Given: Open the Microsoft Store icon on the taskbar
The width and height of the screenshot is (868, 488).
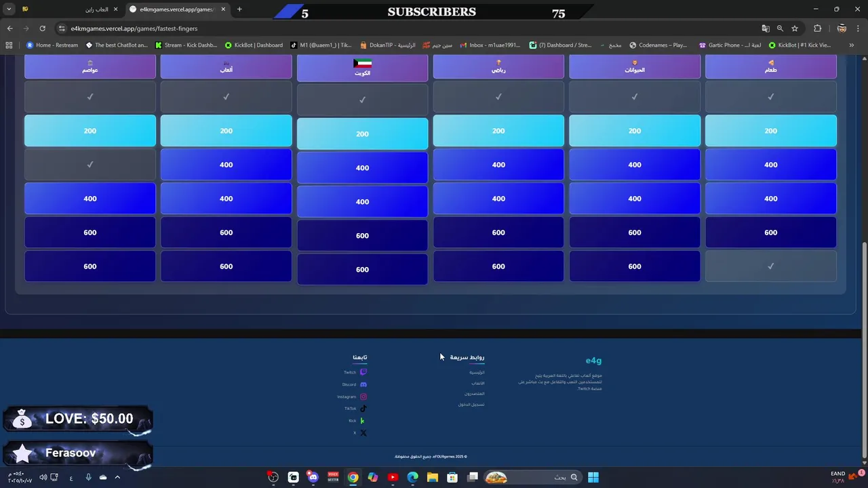Looking at the screenshot, I should point(452,477).
